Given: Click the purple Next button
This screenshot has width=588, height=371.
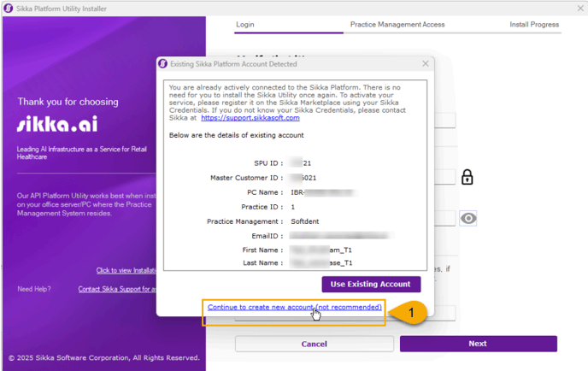Looking at the screenshot, I should [x=478, y=344].
